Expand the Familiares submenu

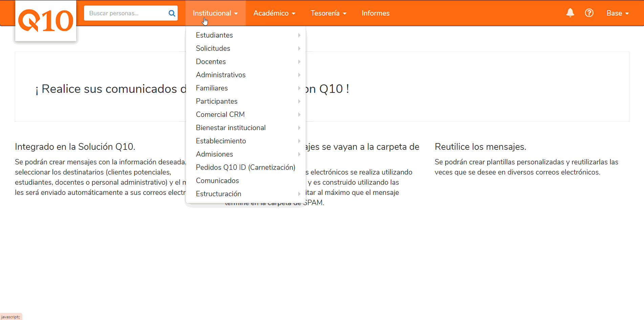[246, 88]
